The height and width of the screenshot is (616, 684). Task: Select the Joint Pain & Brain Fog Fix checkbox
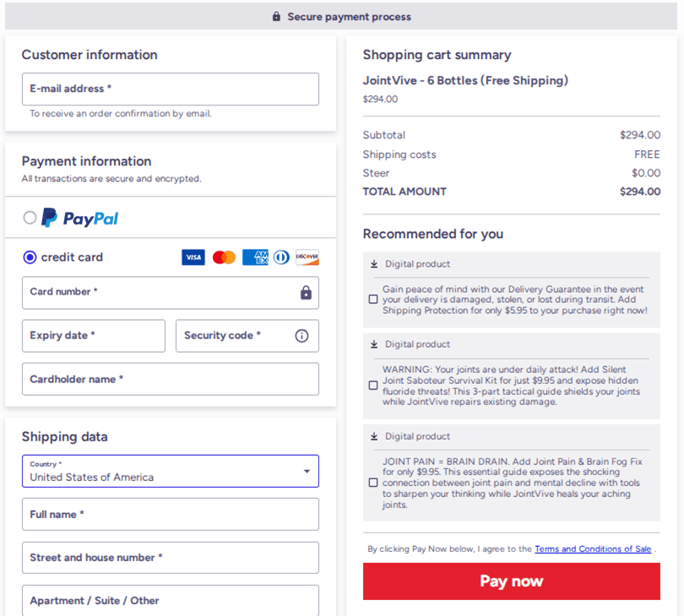(372, 483)
